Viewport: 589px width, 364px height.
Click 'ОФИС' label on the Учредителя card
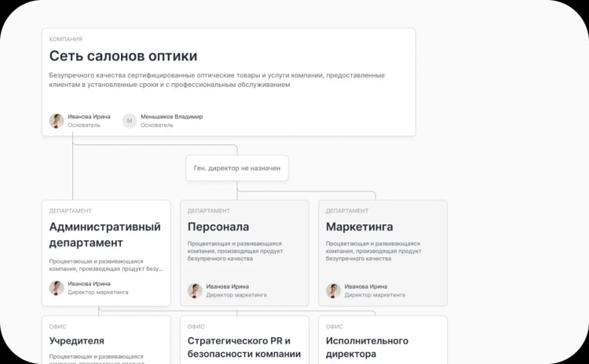pyautogui.click(x=57, y=327)
